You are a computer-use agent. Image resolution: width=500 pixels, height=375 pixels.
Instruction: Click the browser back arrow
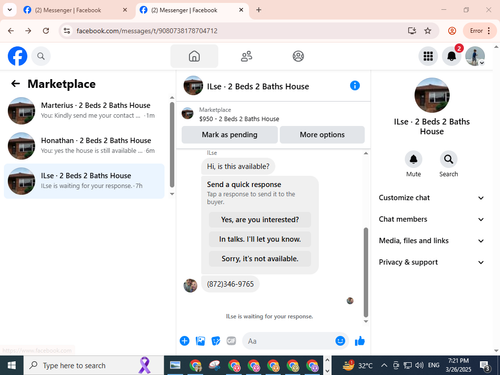pos(11,31)
